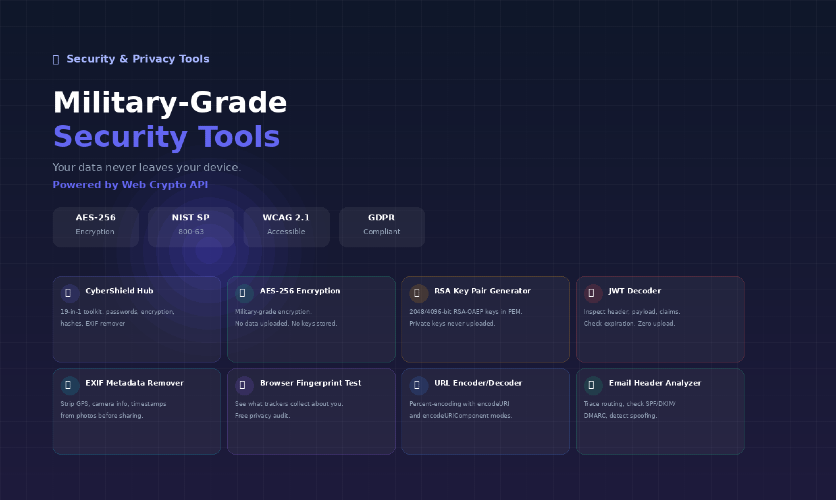Image resolution: width=836 pixels, height=500 pixels.
Task: Click the icon beside Security & Privacy Tools
Action: [56, 59]
